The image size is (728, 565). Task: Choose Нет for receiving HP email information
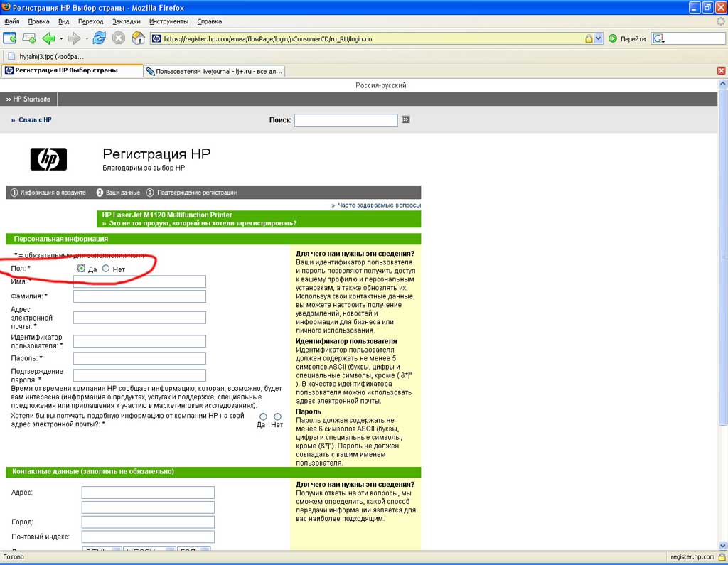tap(277, 416)
